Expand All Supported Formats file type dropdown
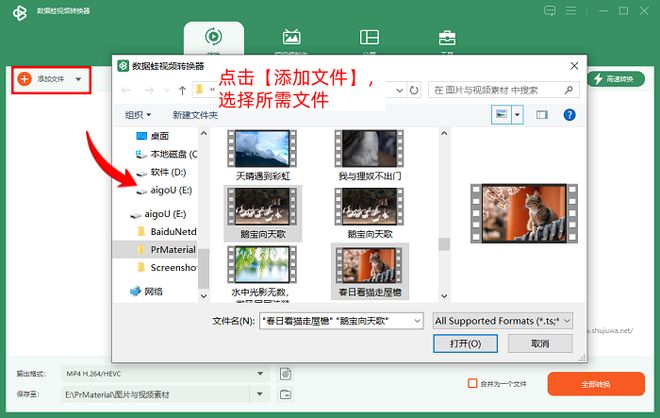Viewport: 660px width, 418px height. [568, 321]
